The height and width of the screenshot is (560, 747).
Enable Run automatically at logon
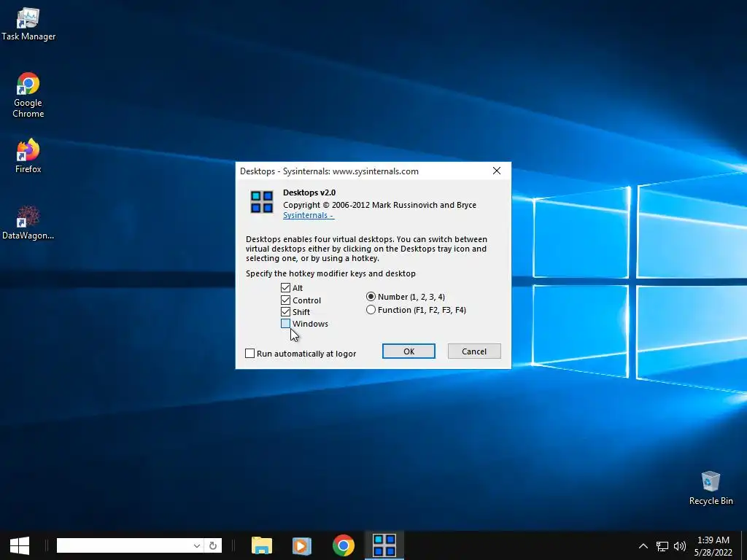pyautogui.click(x=249, y=354)
